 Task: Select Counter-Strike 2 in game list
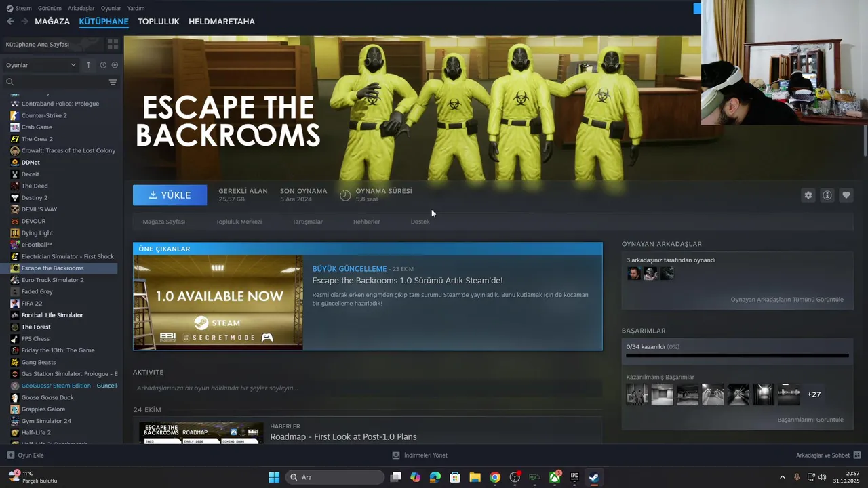[44, 115]
